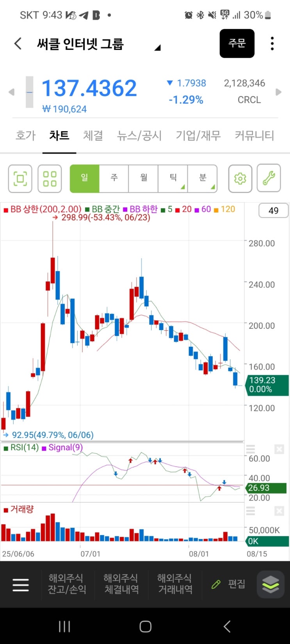Tap the volume figure 2,128,346
The width and height of the screenshot is (290, 644).
click(244, 83)
